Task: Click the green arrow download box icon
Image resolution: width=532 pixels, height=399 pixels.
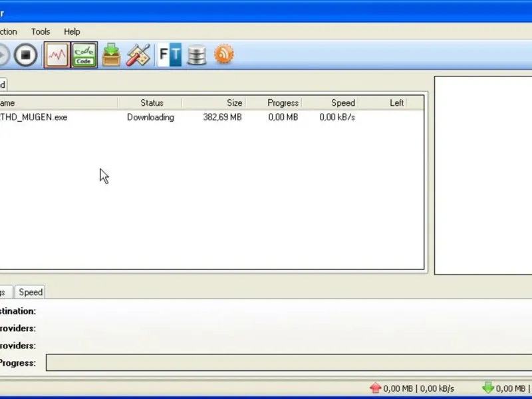Action: click(x=111, y=55)
